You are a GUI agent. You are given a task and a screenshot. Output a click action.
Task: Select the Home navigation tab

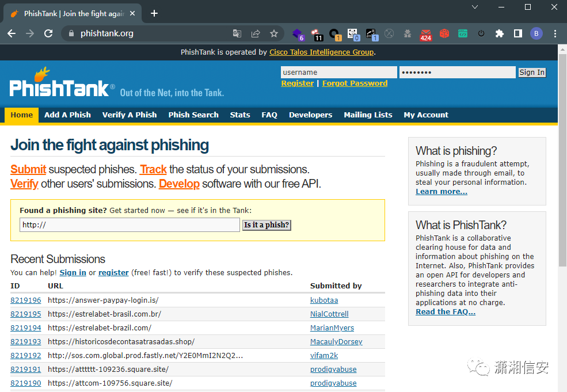pos(22,115)
